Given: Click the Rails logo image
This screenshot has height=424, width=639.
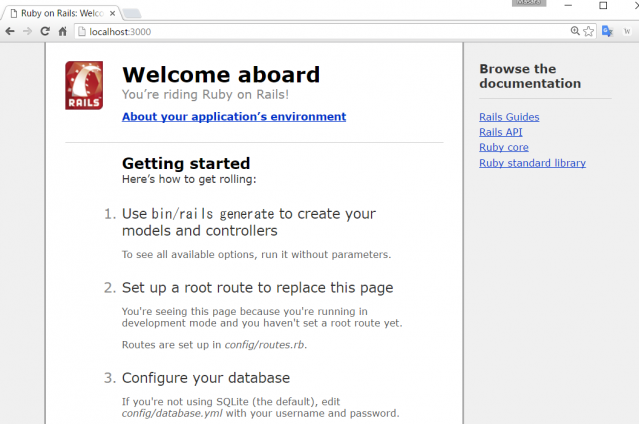Looking at the screenshot, I should point(84,85).
